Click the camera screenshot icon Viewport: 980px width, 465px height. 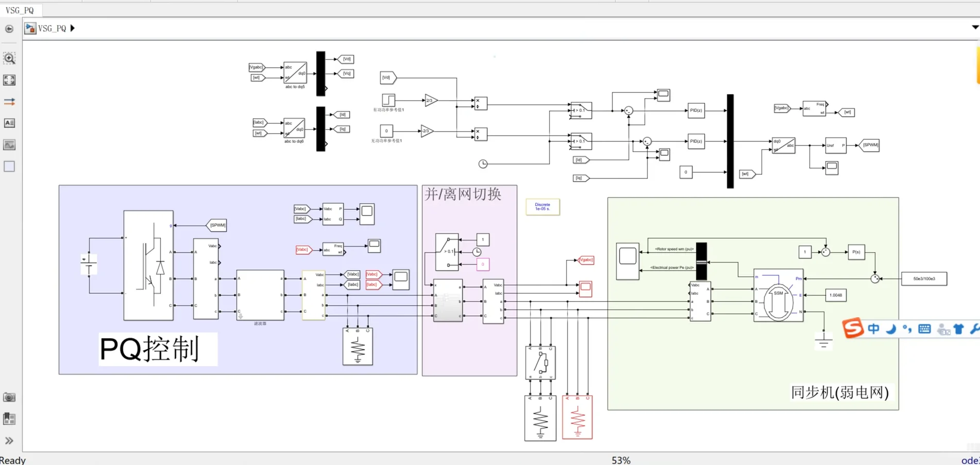9,397
